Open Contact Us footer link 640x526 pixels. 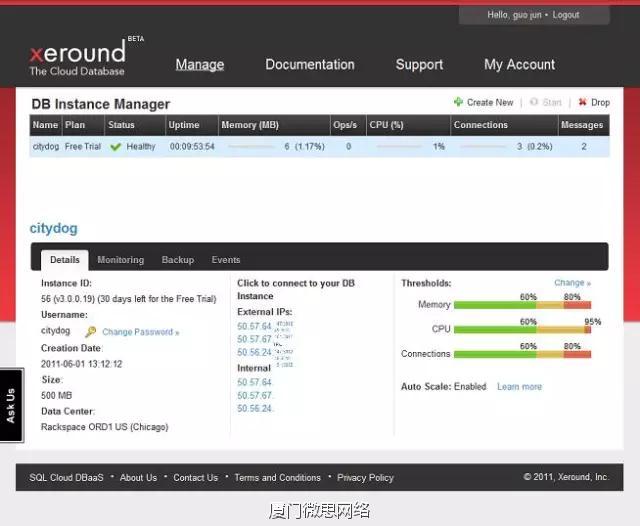pyautogui.click(x=196, y=477)
